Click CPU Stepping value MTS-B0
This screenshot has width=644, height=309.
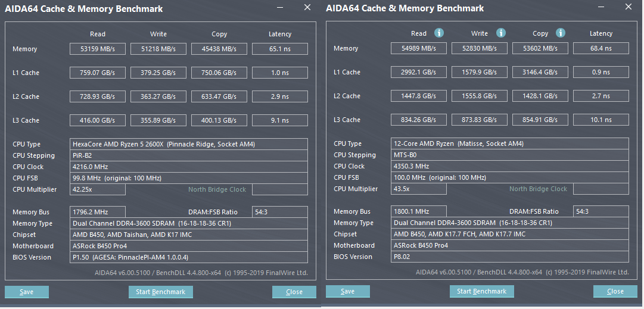[510, 155]
